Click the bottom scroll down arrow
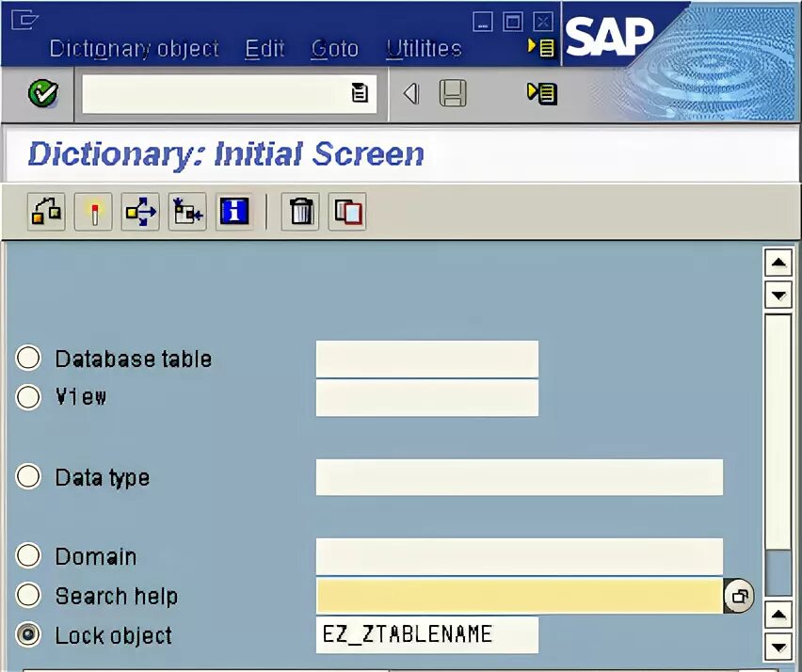 [x=778, y=647]
